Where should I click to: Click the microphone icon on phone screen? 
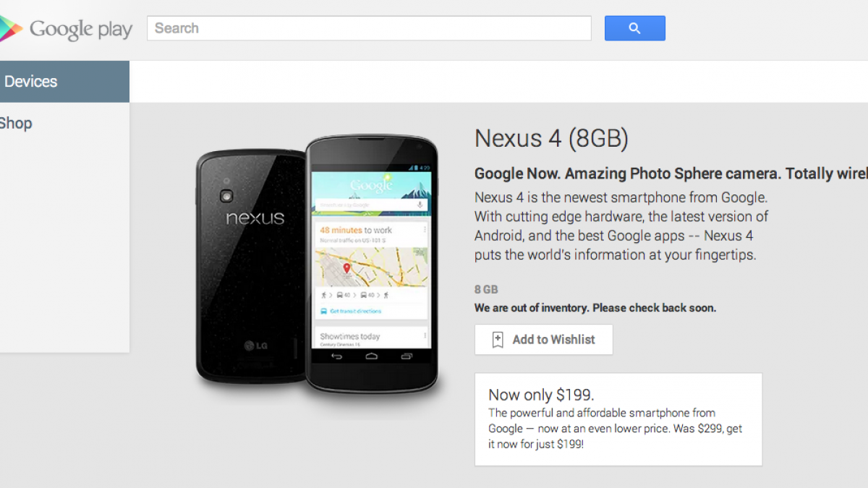click(x=420, y=205)
